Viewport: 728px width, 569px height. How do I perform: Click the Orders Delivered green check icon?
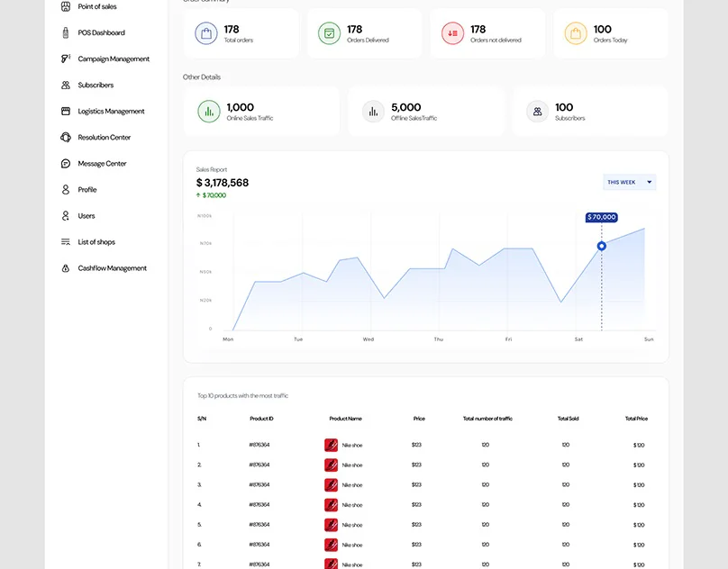[329, 33]
